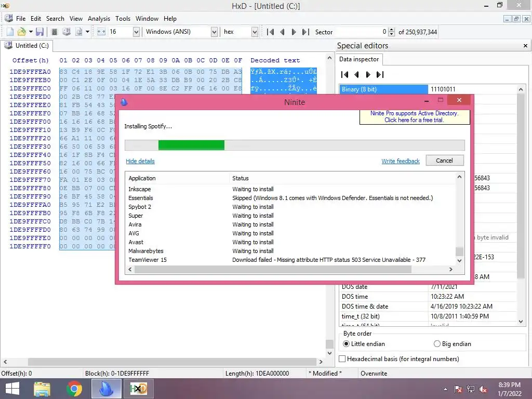The width and height of the screenshot is (532, 399).
Task: Show hidden tray icons arrow
Action: [445, 389]
